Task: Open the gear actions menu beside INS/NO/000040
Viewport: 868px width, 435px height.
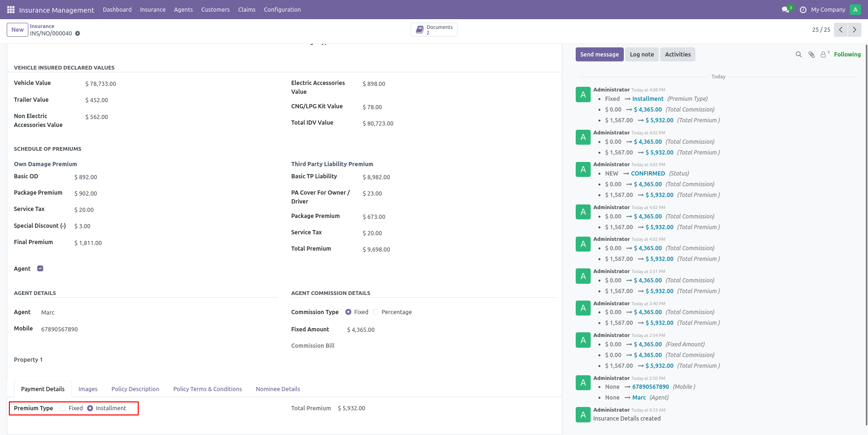Action: point(78,34)
